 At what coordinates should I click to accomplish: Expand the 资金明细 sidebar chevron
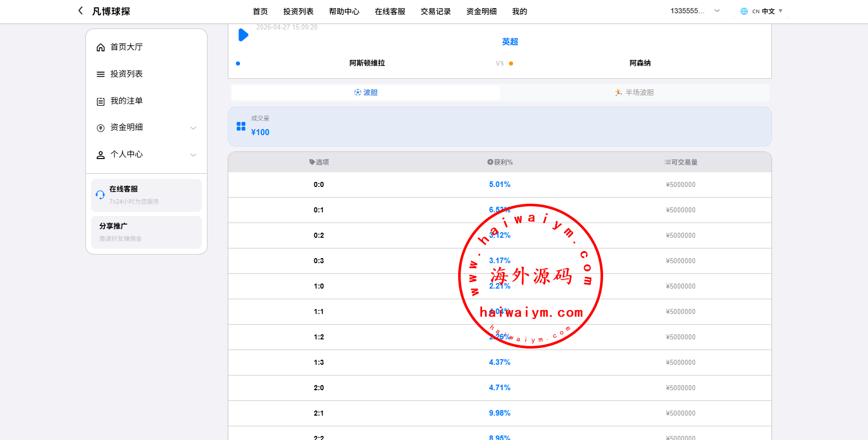point(193,128)
